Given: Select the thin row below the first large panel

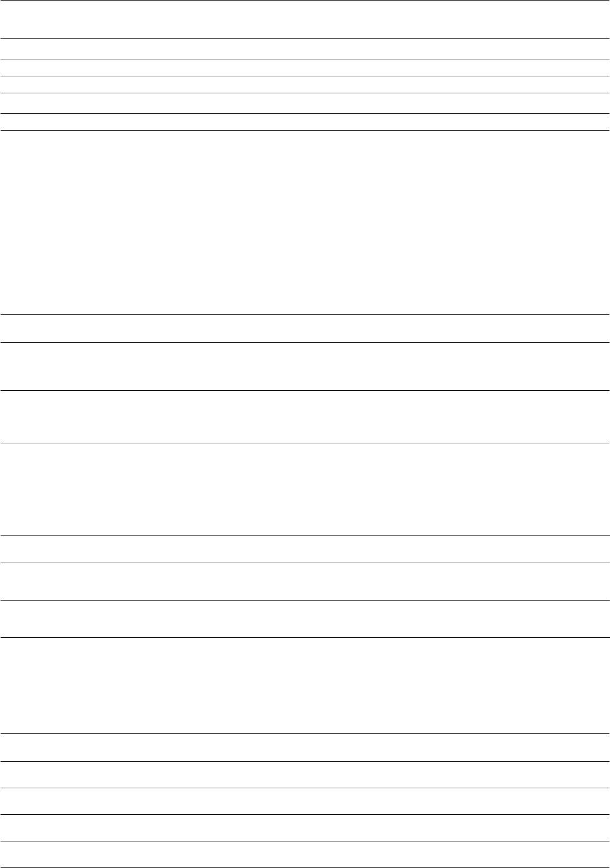Looking at the screenshot, I should point(305,328).
